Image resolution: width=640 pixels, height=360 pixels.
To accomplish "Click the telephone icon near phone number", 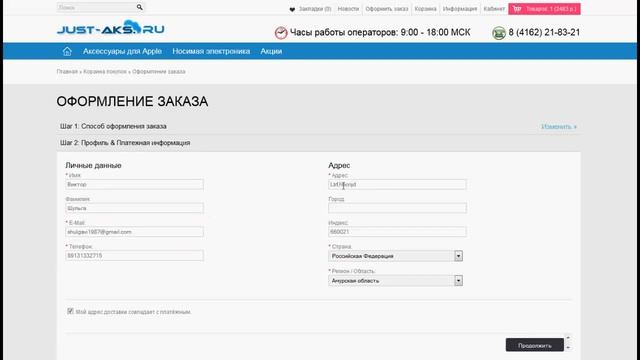I will pyautogui.click(x=498, y=33).
